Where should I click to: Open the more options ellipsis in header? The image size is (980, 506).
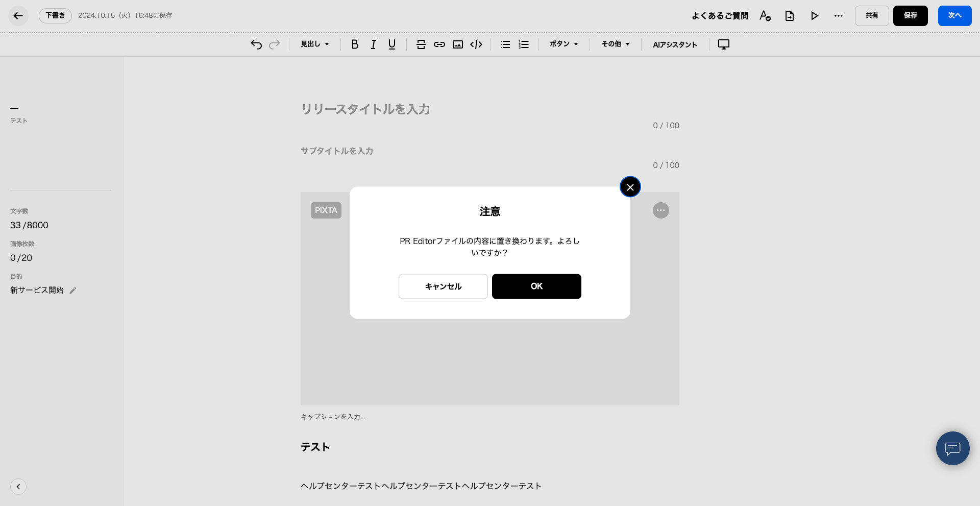pyautogui.click(x=839, y=16)
